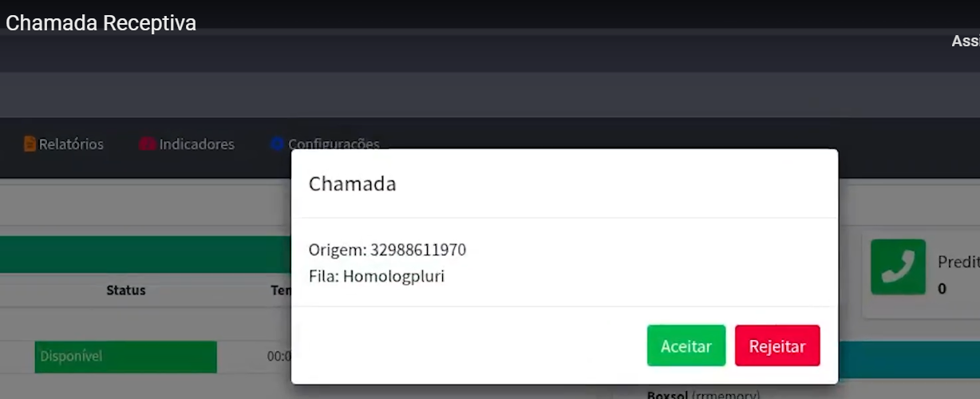The image size is (980, 399).
Task: Open the Configurações menu
Action: (x=334, y=144)
